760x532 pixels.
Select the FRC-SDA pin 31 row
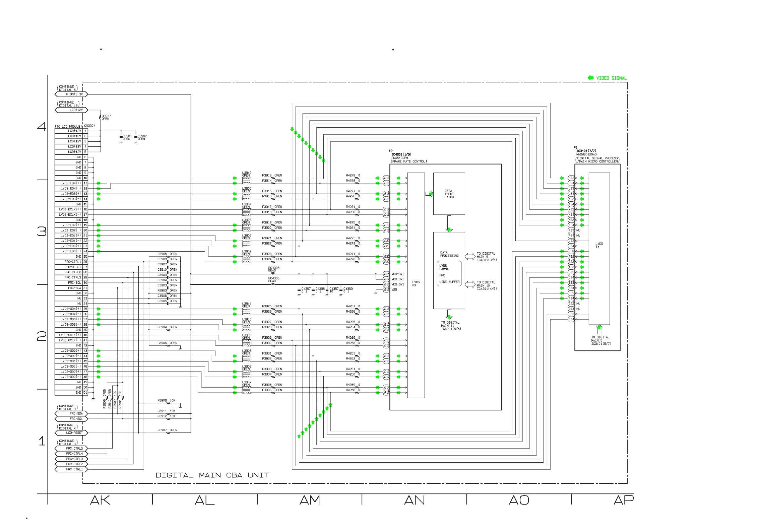click(x=71, y=288)
